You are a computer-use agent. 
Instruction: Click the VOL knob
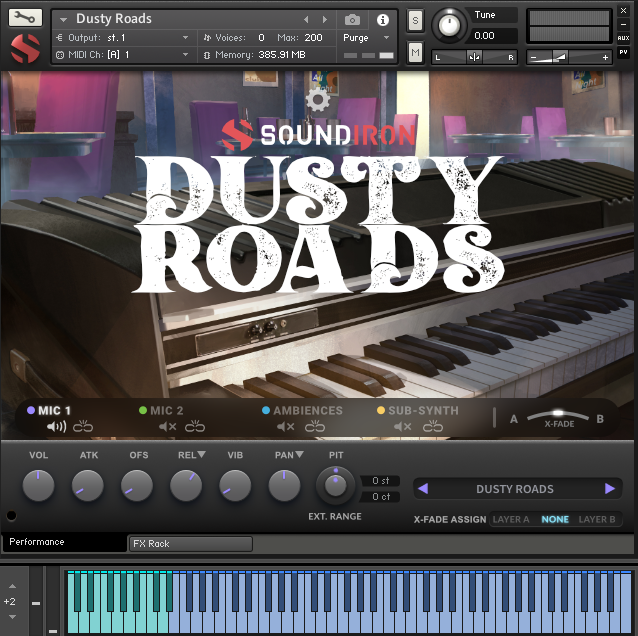click(x=38, y=485)
